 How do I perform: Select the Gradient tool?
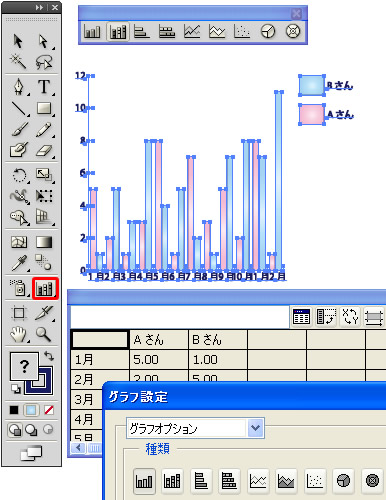pyautogui.click(x=44, y=242)
